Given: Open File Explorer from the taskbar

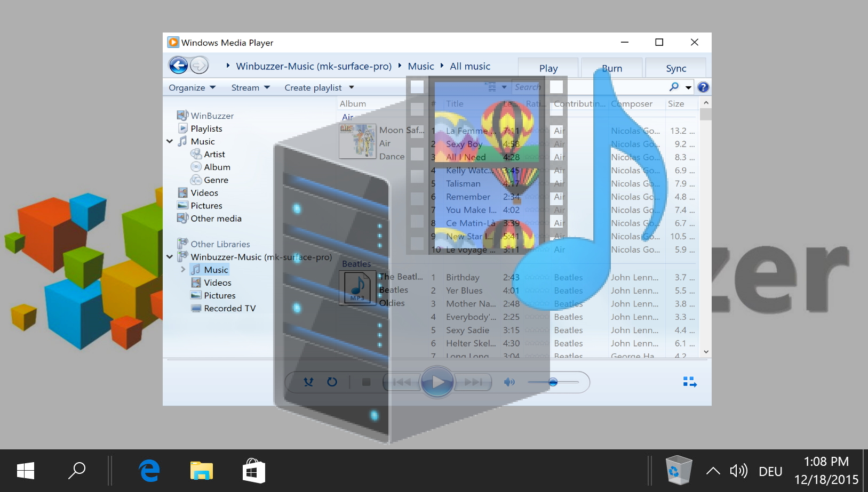Looking at the screenshot, I should coord(202,471).
